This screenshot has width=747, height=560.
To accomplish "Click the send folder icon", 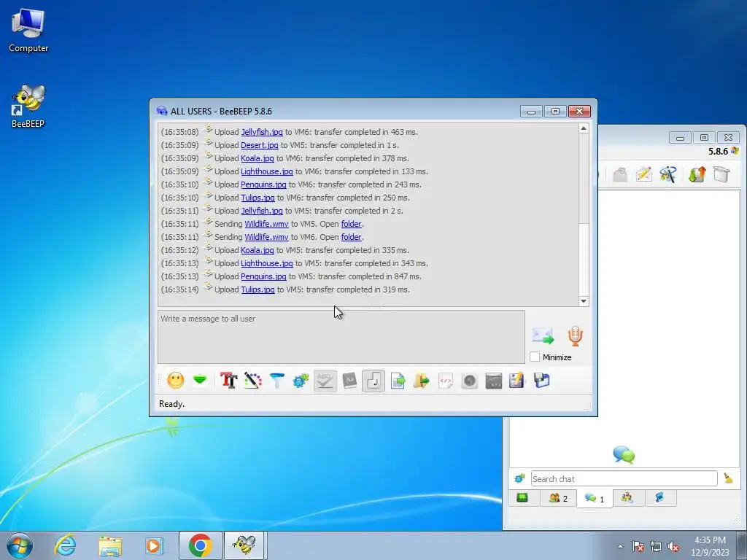I will [x=422, y=381].
